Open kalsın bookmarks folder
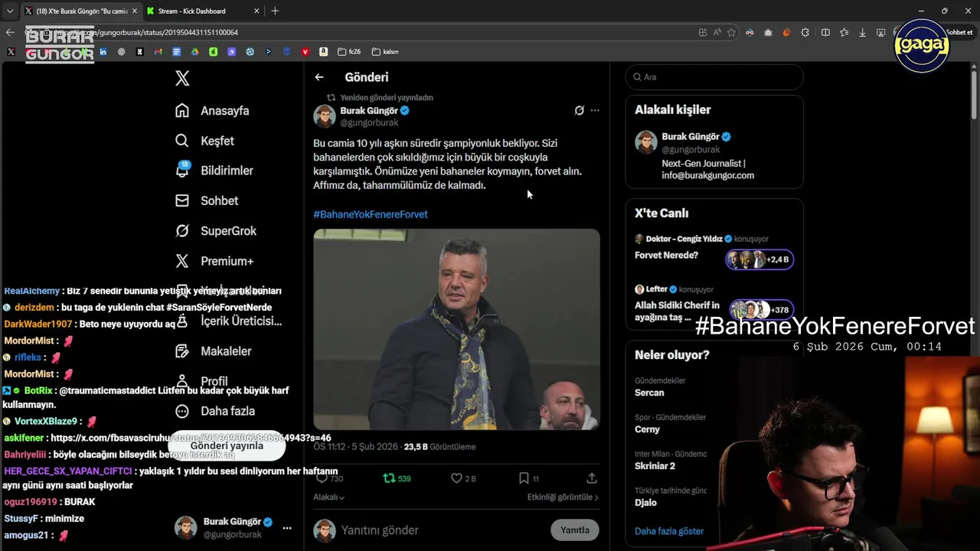The image size is (980, 551). tap(385, 52)
